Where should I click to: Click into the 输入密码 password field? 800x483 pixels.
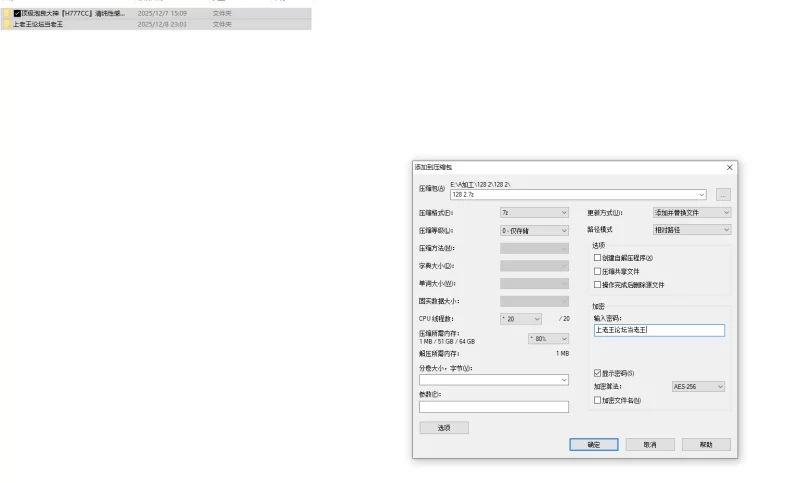(659, 330)
